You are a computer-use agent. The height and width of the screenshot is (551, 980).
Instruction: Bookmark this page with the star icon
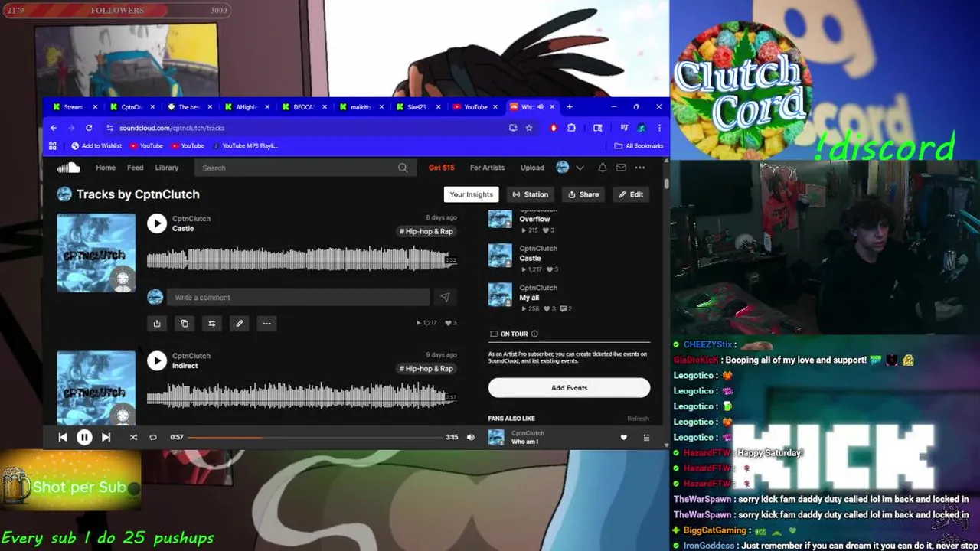[x=528, y=128]
